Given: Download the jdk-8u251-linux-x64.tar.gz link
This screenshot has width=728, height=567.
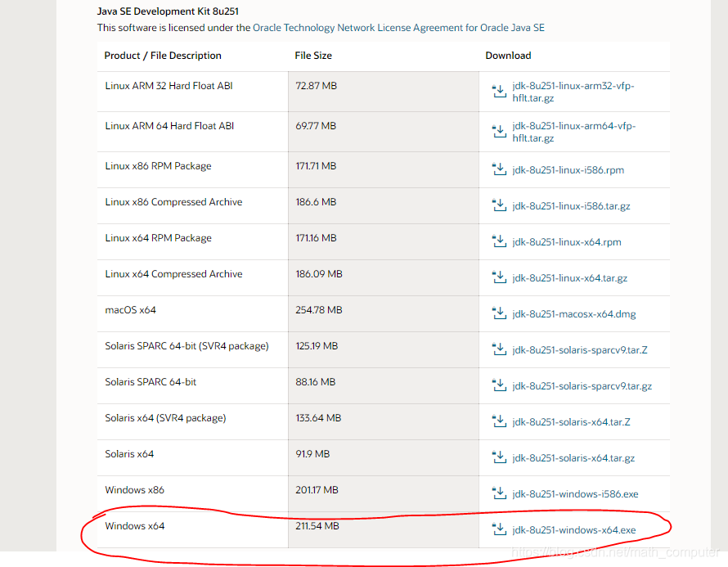Looking at the screenshot, I should (x=569, y=277).
